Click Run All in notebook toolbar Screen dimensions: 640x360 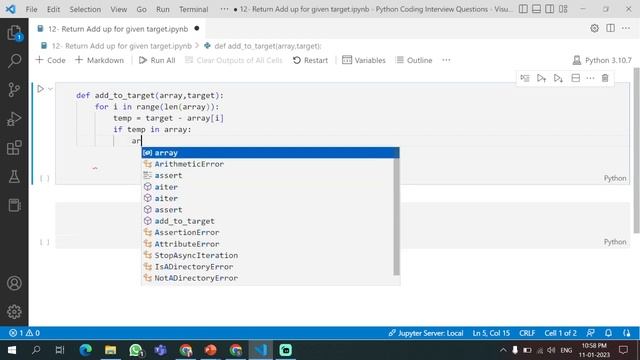tap(157, 60)
